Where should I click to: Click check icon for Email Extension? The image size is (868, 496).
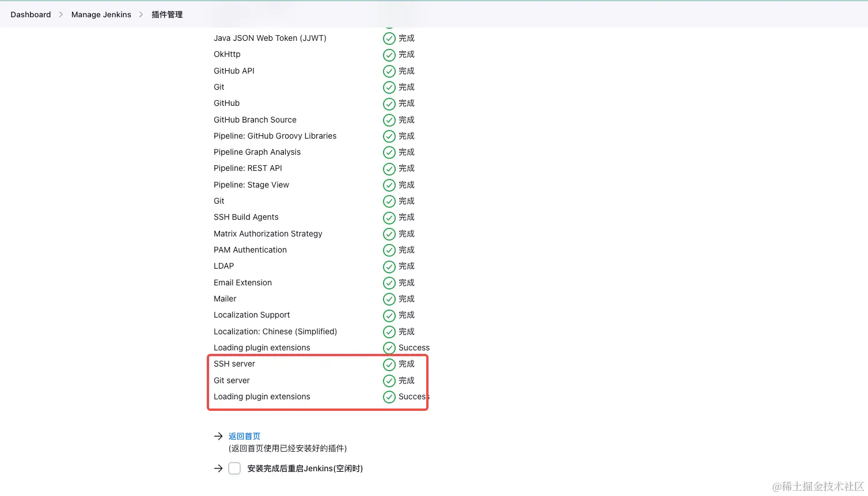pos(389,283)
